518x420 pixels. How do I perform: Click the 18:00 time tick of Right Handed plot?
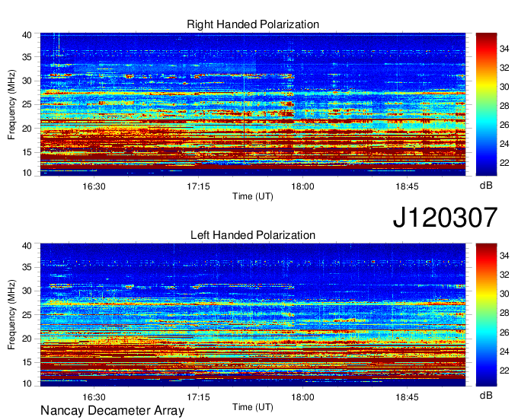(x=302, y=186)
